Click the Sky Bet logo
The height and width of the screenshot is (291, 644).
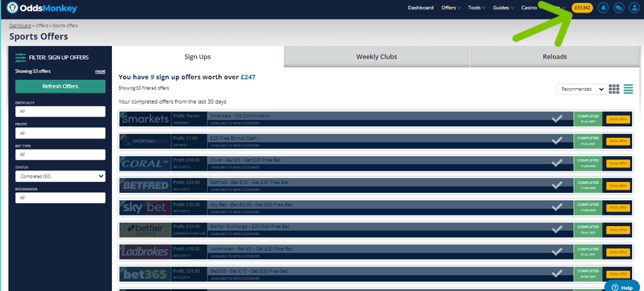145,207
